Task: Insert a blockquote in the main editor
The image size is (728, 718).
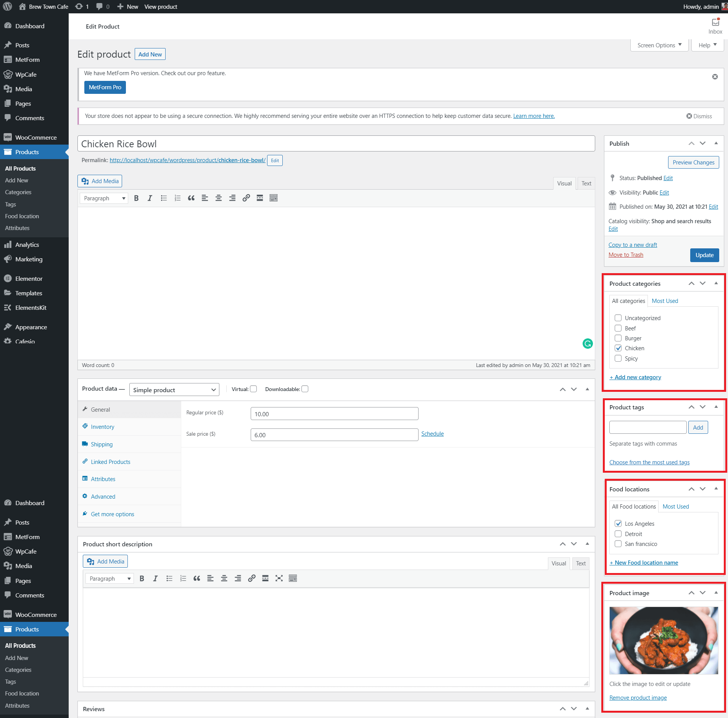Action: coord(191,198)
